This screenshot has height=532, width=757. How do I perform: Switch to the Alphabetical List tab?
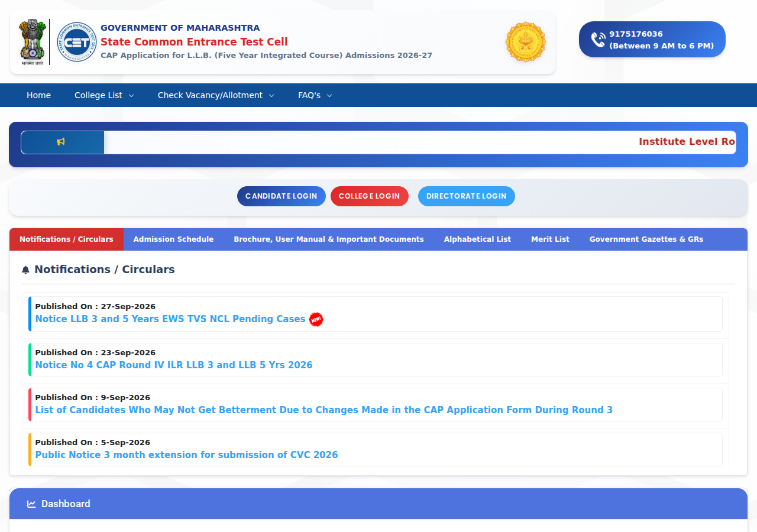click(477, 239)
